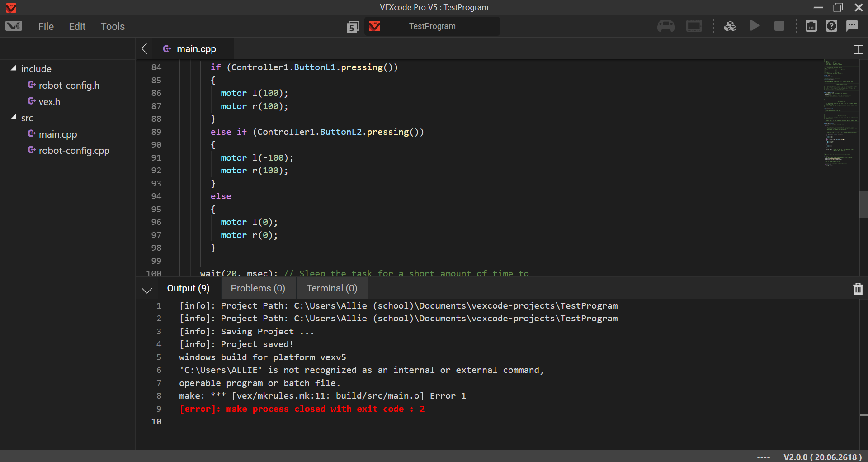Click the ButtonL2 text on line 89
This screenshot has width=868, height=462.
coord(341,132)
